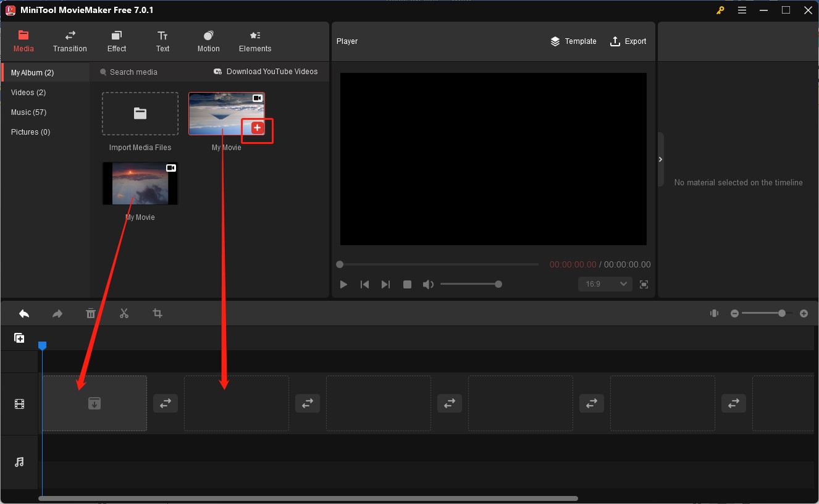Click the Undo arrow icon
The image size is (819, 504).
click(x=24, y=313)
